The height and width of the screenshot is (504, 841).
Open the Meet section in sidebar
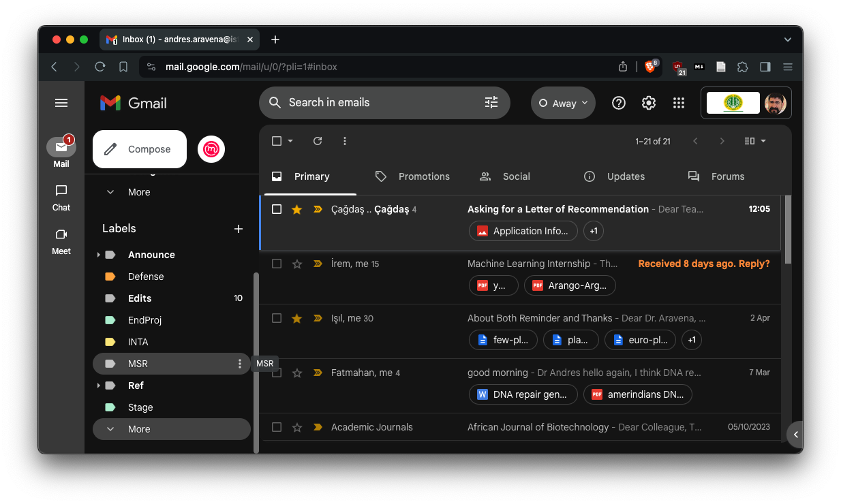(x=61, y=241)
